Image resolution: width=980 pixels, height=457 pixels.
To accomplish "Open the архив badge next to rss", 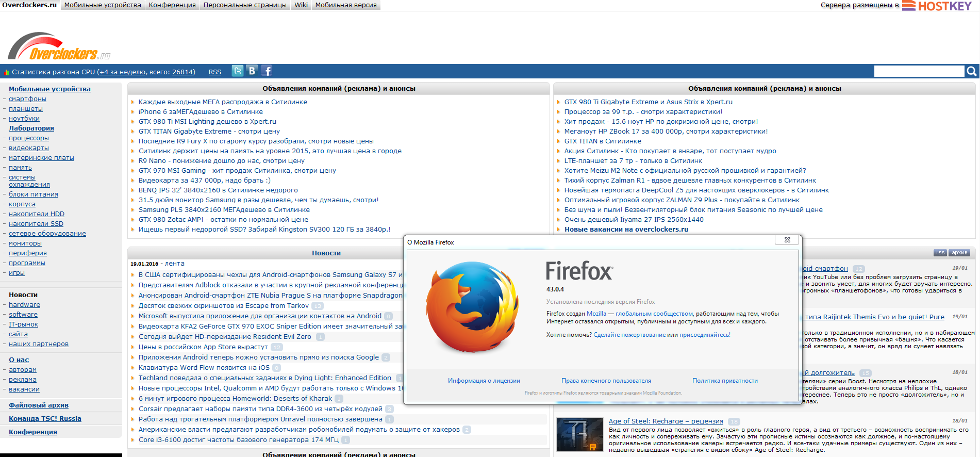I will 959,253.
